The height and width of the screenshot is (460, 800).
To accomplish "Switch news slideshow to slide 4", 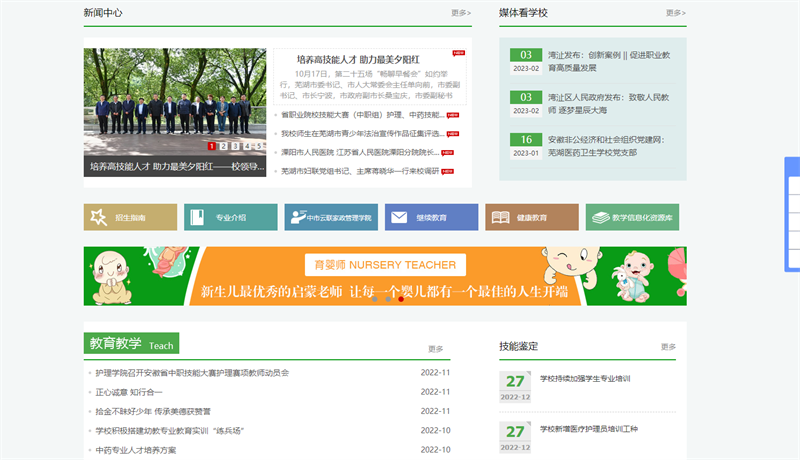I will (x=247, y=146).
